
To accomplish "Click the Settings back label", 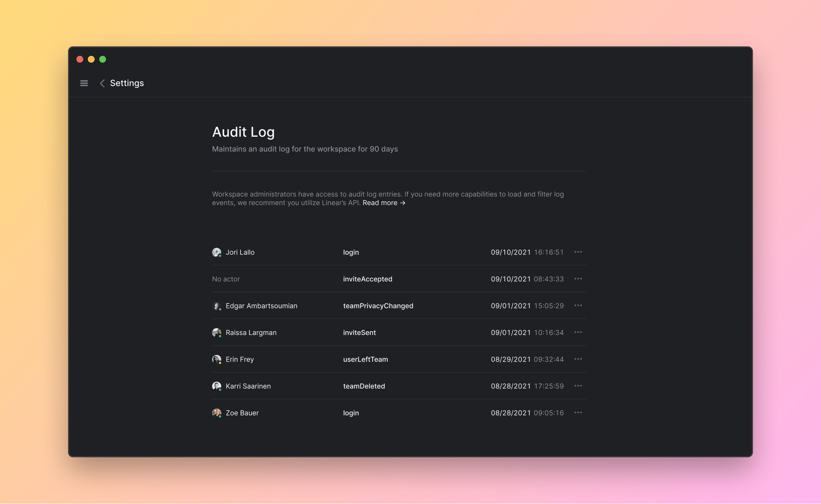I will 127,83.
